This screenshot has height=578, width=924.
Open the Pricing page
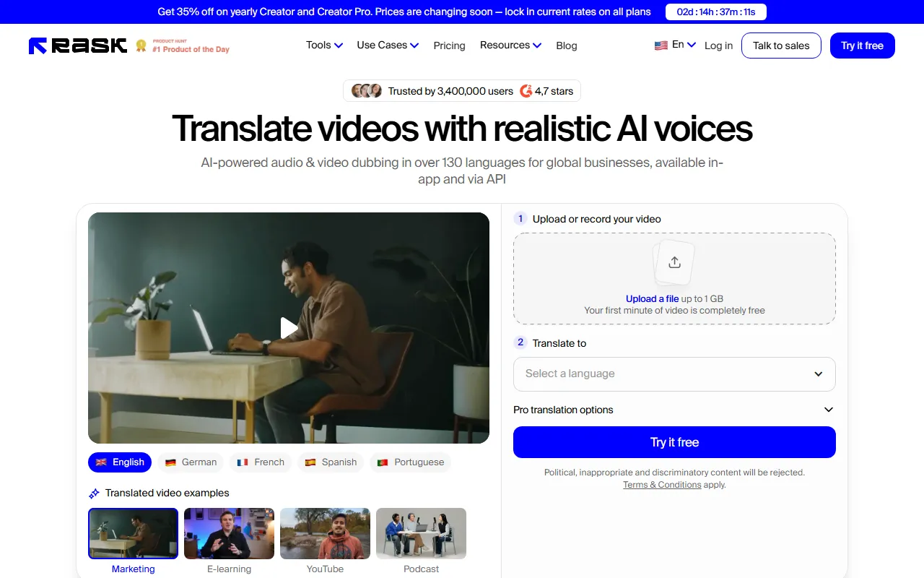pos(449,46)
